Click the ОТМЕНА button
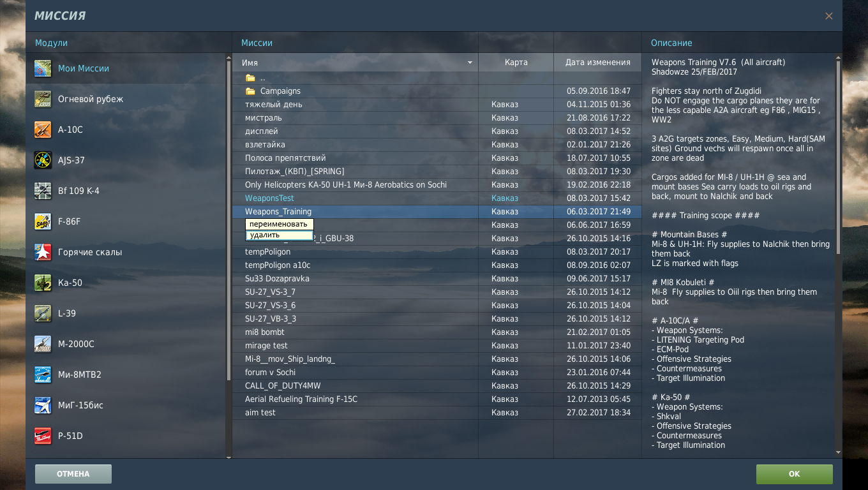The image size is (868, 490). tap(73, 474)
